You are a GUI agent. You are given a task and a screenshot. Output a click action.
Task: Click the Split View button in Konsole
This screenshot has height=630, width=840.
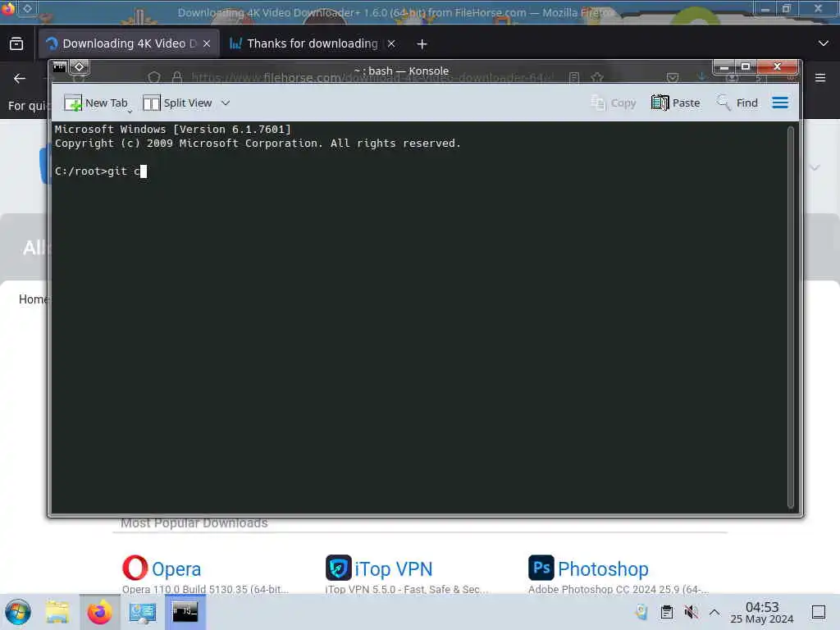point(177,103)
